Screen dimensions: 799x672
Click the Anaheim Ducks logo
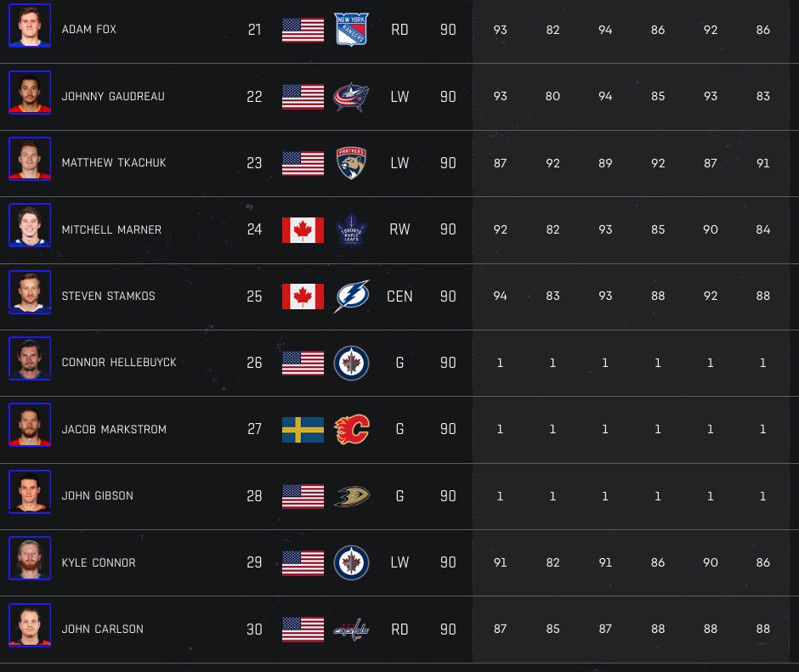(x=351, y=496)
